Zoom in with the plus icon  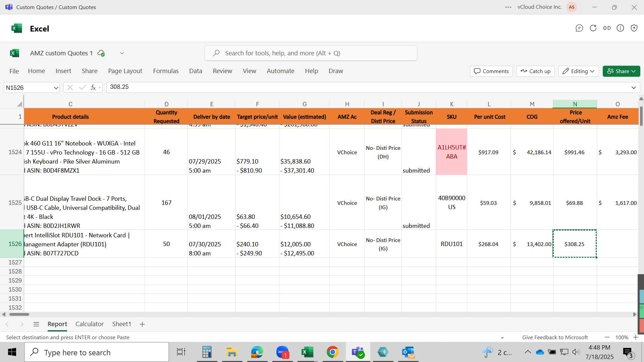pyautogui.click(x=635, y=337)
